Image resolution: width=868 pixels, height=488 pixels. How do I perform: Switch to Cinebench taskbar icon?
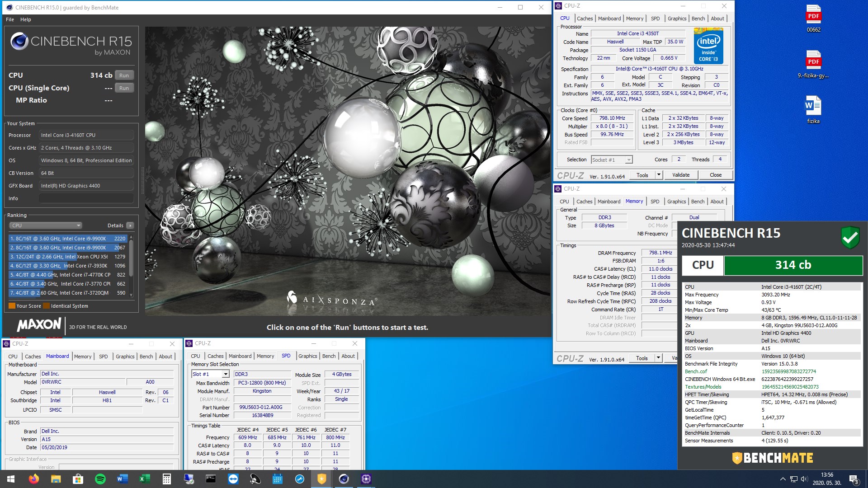coord(344,479)
